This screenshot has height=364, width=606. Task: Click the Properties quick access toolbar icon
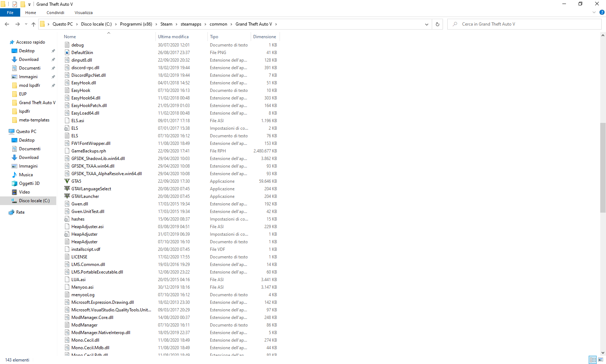point(15,4)
